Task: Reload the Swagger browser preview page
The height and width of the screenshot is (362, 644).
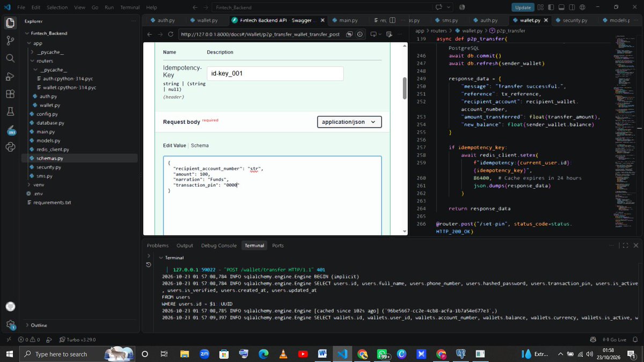Action: point(171,34)
